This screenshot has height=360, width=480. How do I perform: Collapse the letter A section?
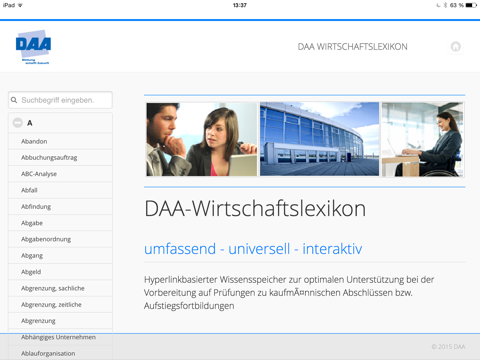coord(18,123)
